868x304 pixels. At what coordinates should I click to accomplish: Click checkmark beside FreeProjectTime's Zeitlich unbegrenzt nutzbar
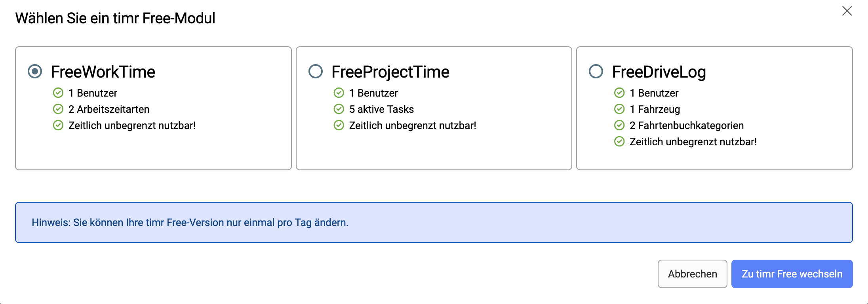pos(339,125)
